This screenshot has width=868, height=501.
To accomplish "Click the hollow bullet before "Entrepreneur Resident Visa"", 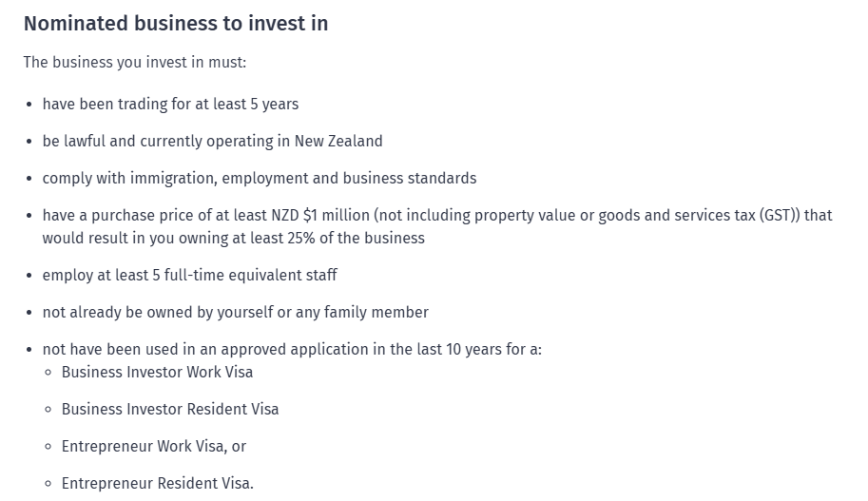I will pos(48,484).
